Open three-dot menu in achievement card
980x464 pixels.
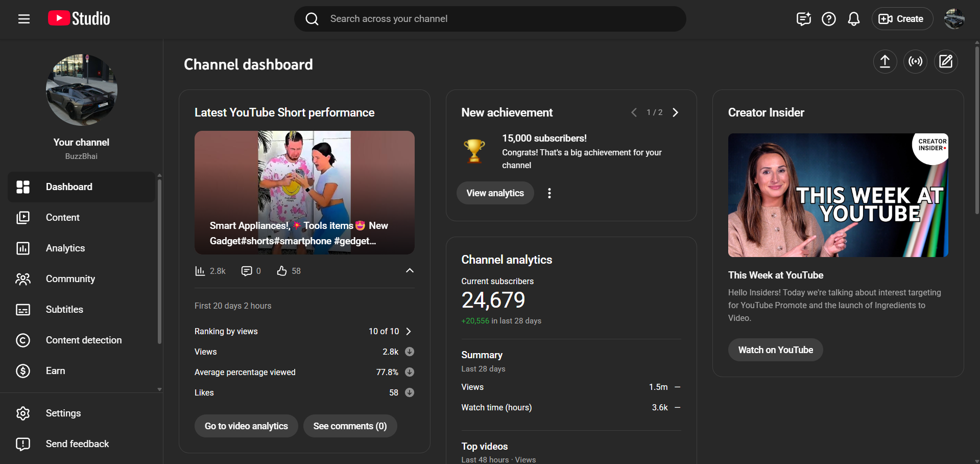(x=549, y=193)
